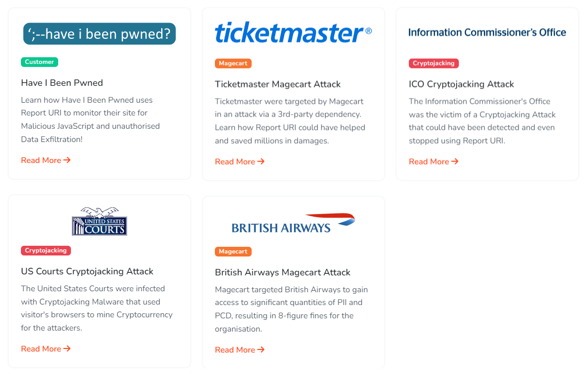Open Read More under Ticketmaster Magecart Attack
Screen dimensions: 588x374
point(239,162)
